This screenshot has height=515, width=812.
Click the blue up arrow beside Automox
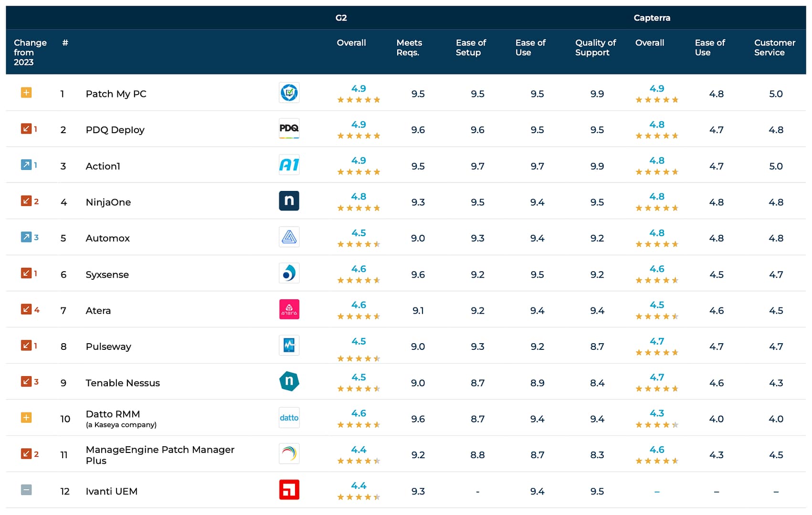pos(26,237)
